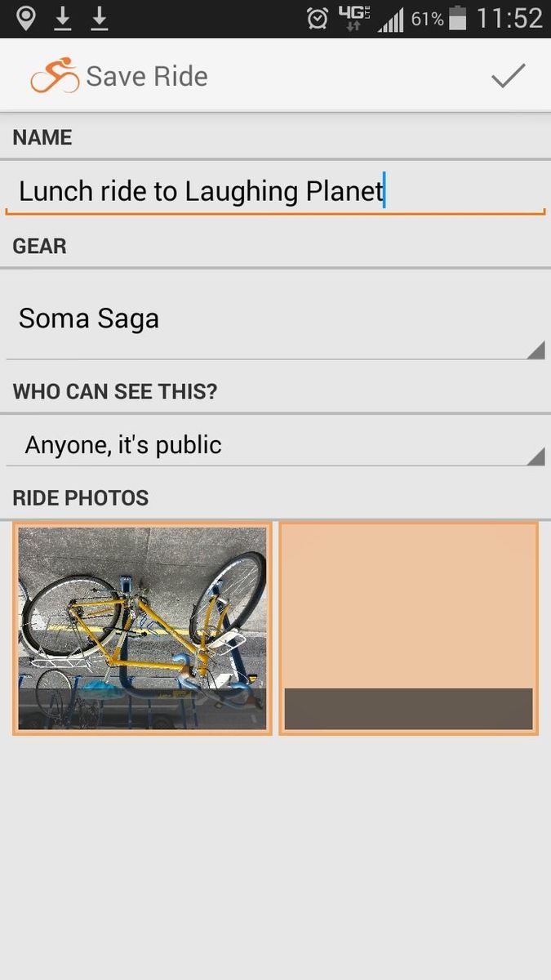Open the Soma Saga gear dropdown

(275, 318)
